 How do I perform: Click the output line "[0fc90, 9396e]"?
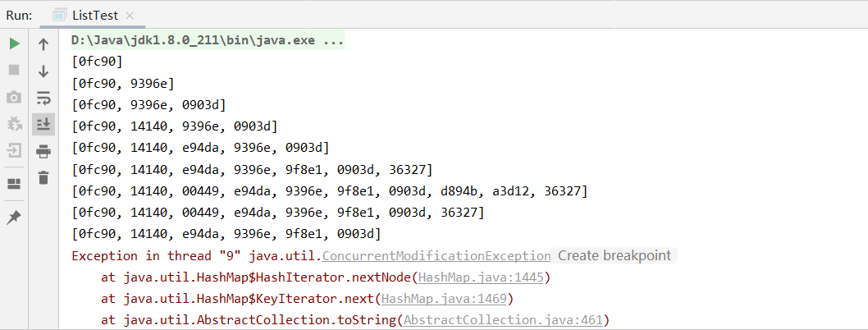coord(123,83)
